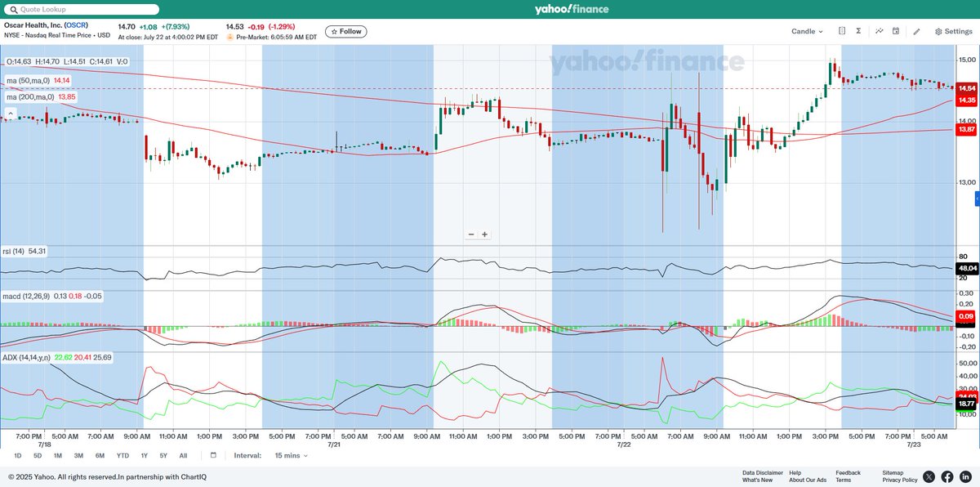Open the calendar events icon in toolbar

click(896, 31)
